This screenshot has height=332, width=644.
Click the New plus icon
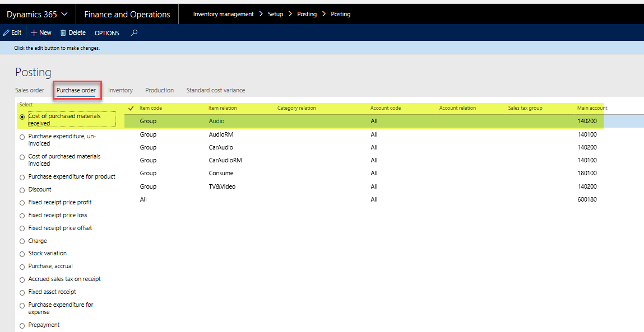pyautogui.click(x=34, y=33)
